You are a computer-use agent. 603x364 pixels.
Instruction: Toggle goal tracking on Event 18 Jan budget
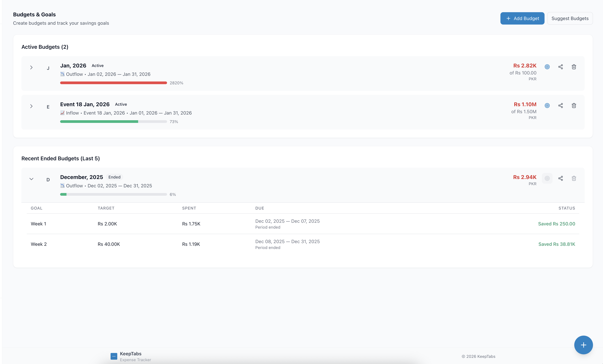547,105
